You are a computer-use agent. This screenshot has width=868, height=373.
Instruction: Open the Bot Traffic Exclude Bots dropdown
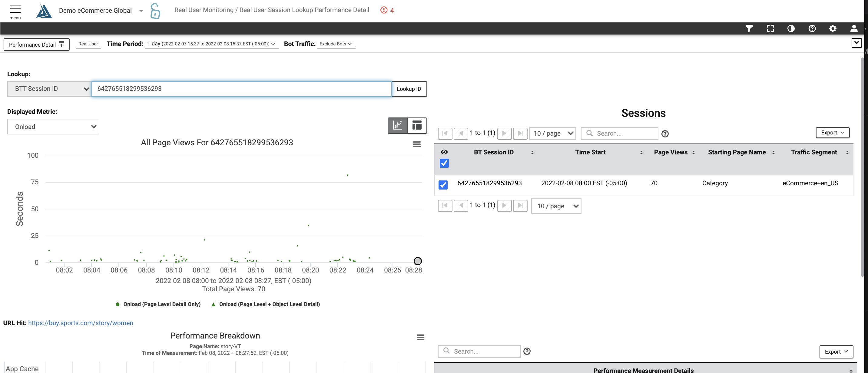[x=336, y=44]
